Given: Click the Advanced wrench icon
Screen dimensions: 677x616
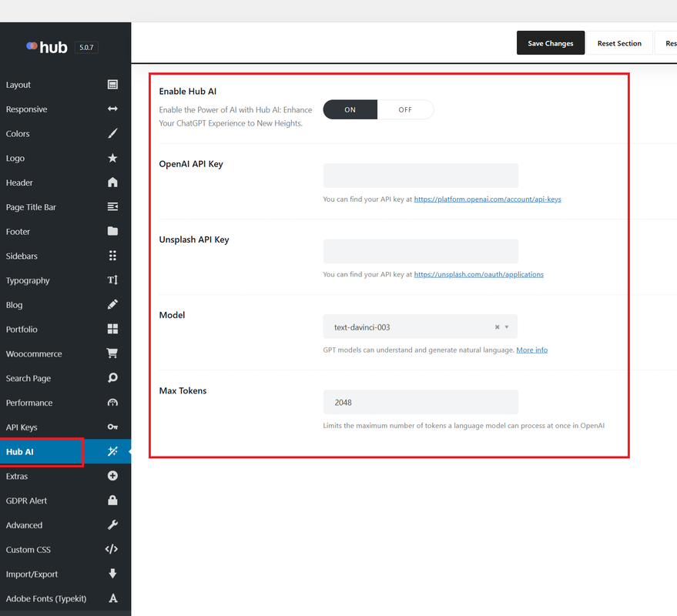Looking at the screenshot, I should pyautogui.click(x=112, y=524).
